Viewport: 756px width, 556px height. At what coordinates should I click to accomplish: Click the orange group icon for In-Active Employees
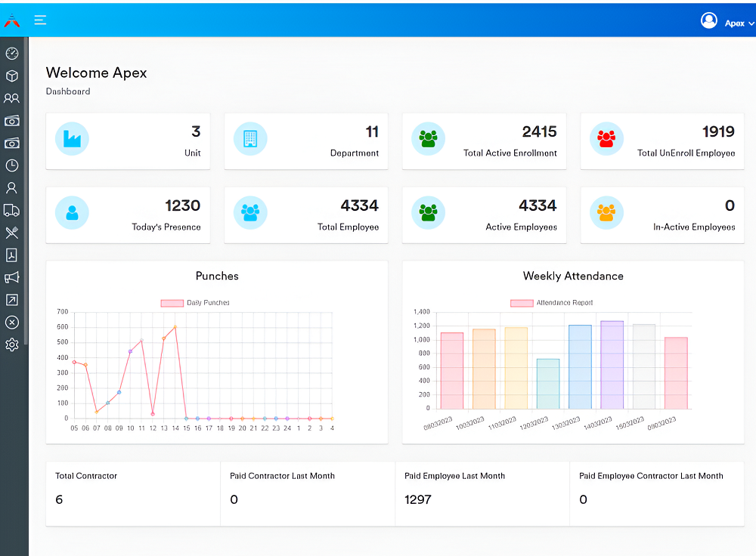click(606, 213)
